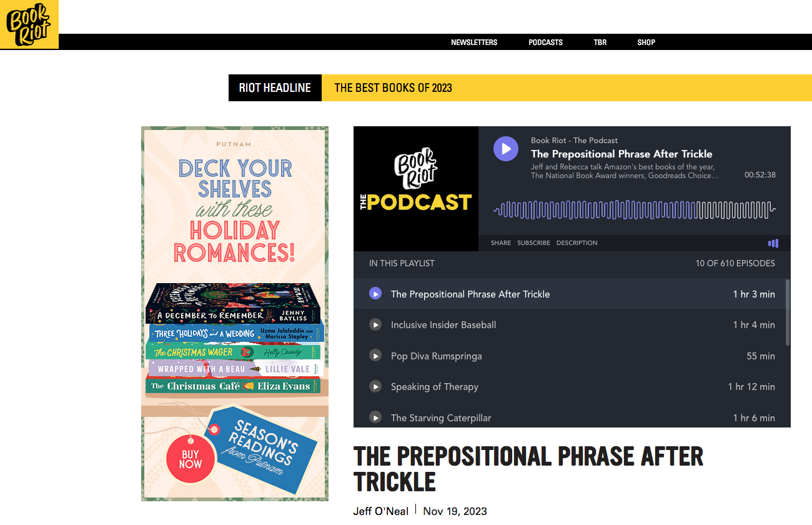Play The Starving Caterpillar episode icon
Screen dimensions: 812x525
coord(375,417)
